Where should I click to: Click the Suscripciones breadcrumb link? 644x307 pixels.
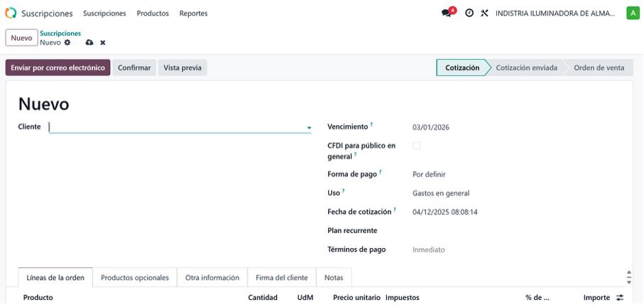tap(60, 33)
